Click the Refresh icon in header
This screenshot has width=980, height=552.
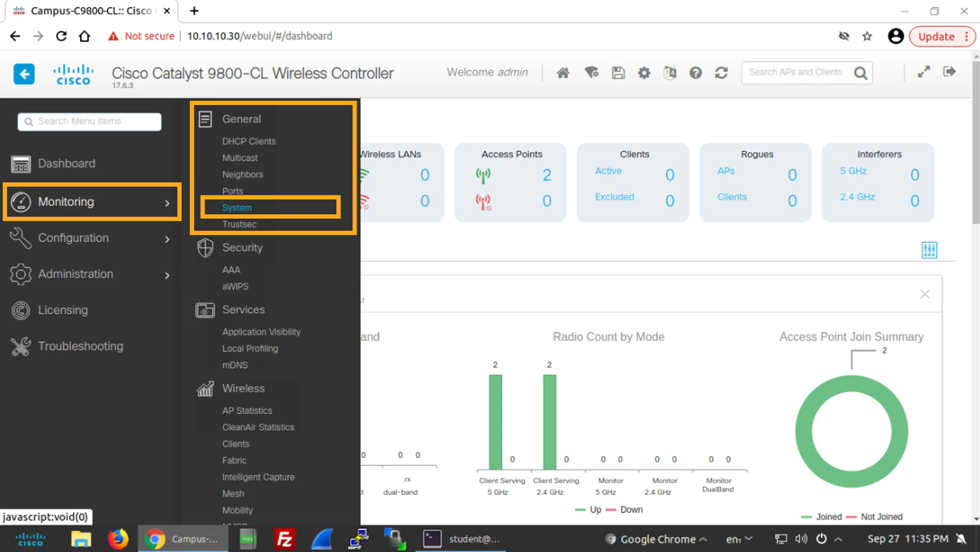point(721,72)
